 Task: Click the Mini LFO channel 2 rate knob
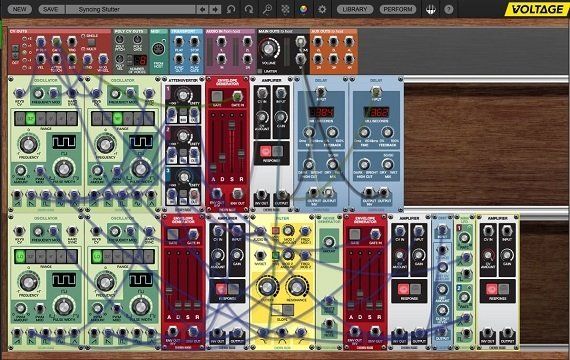[464, 297]
